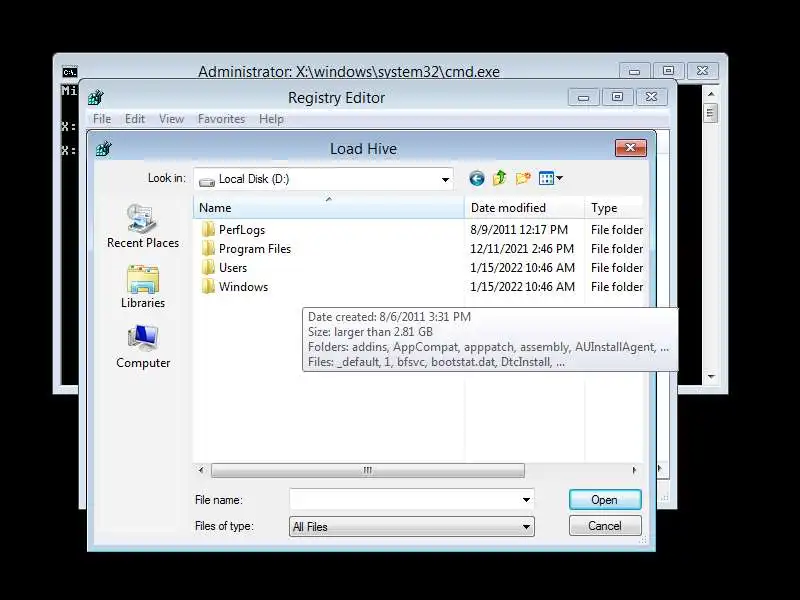Select the Windows folder name

coord(243,286)
